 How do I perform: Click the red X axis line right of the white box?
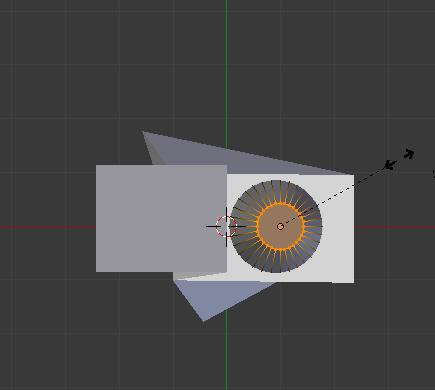click(x=394, y=227)
